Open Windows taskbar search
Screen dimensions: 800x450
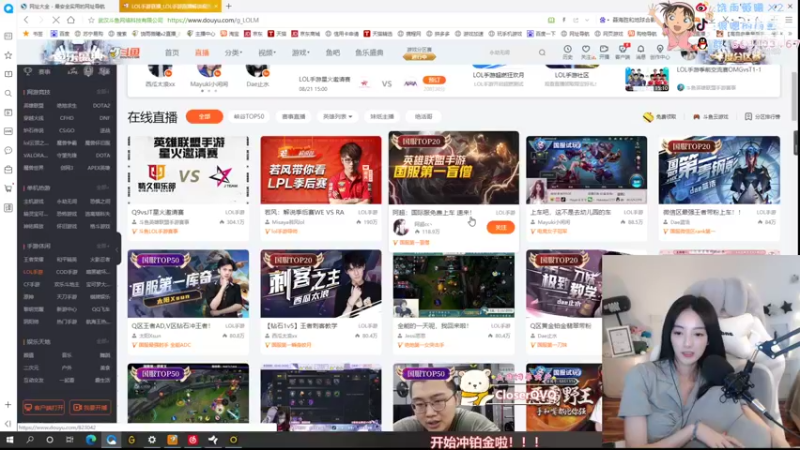click(30, 440)
